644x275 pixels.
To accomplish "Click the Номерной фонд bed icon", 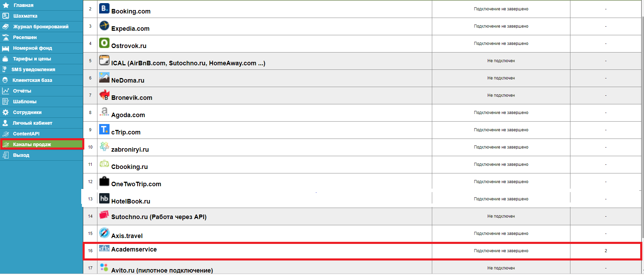I will (6, 48).
